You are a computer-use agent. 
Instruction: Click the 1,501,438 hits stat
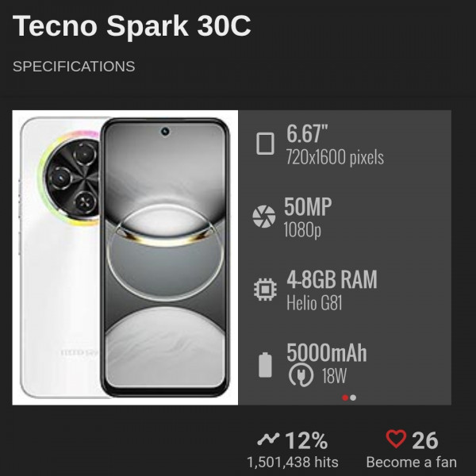293,463
